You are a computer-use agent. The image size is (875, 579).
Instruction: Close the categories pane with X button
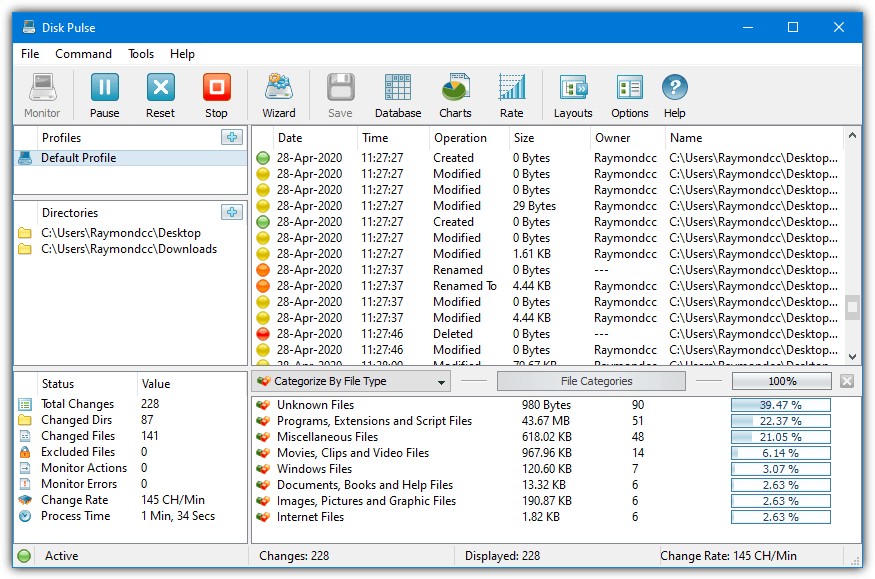[847, 382]
